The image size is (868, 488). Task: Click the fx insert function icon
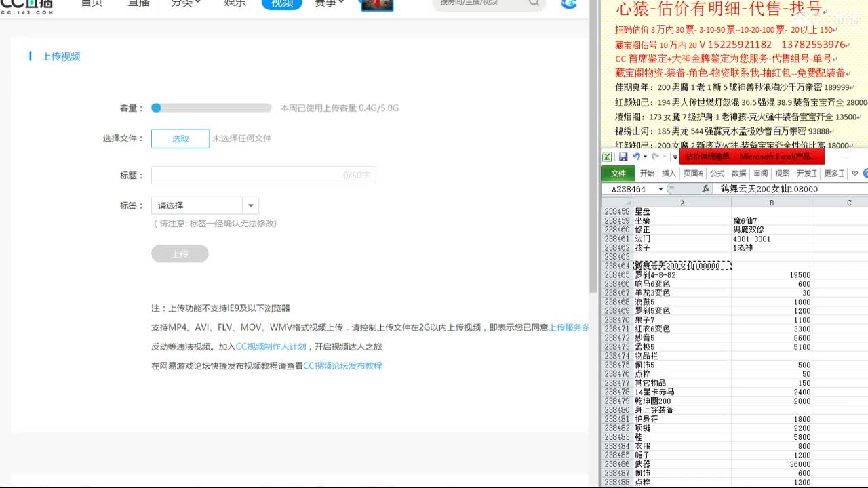(x=705, y=189)
